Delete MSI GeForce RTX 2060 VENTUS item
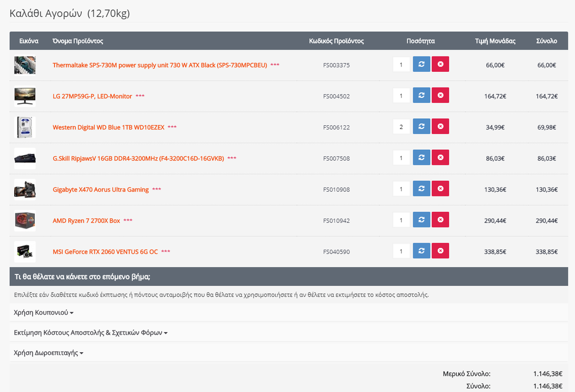Viewport: 575px width, 392px height. [440, 251]
